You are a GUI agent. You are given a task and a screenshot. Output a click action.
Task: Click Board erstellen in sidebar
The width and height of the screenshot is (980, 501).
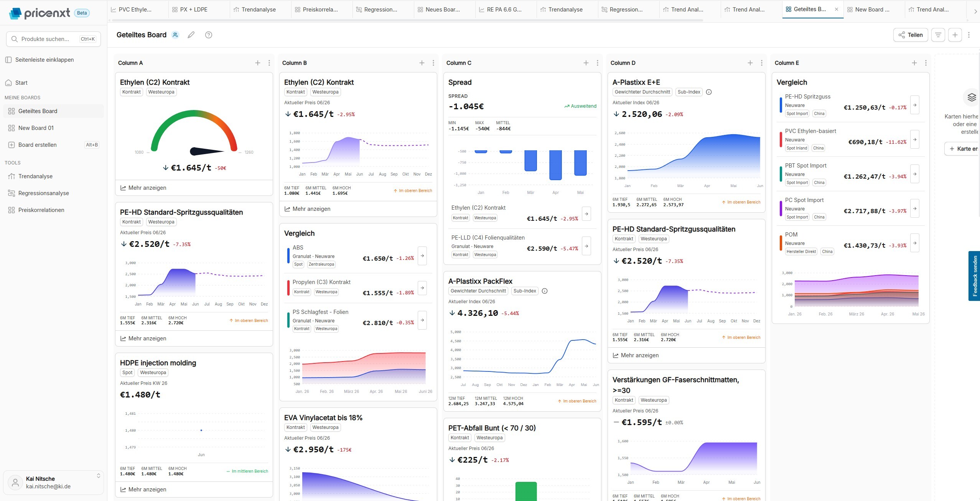point(53,145)
